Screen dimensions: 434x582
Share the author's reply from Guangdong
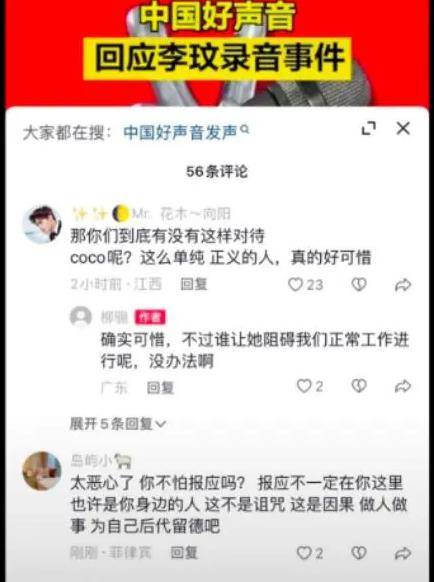(403, 386)
